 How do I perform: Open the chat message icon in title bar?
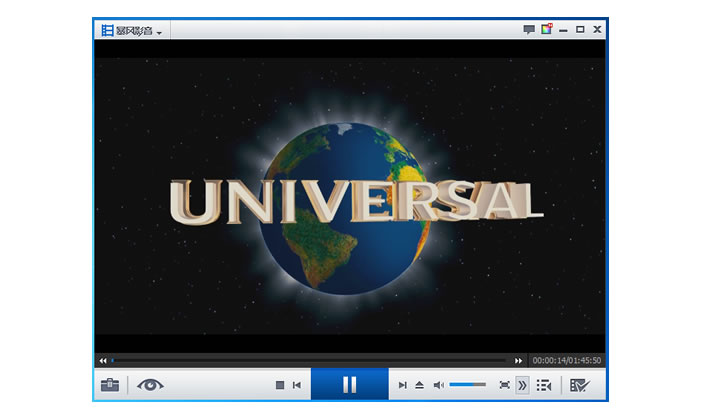(529, 30)
